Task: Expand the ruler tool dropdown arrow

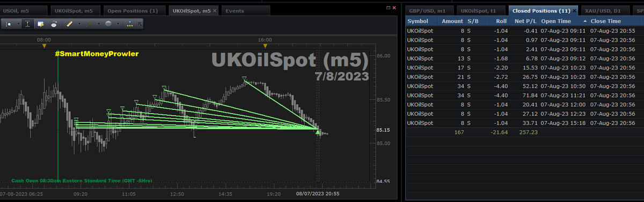Action: coord(79,24)
